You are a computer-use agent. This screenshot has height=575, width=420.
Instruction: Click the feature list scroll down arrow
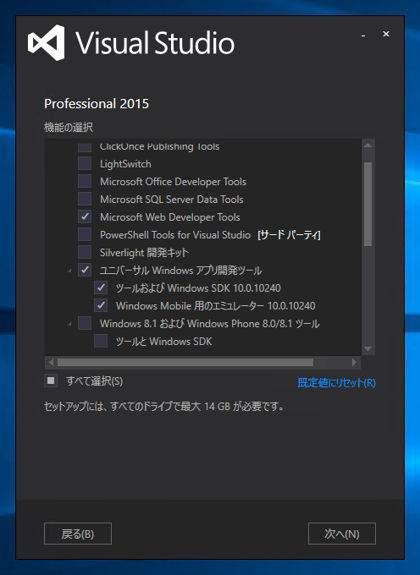(368, 349)
